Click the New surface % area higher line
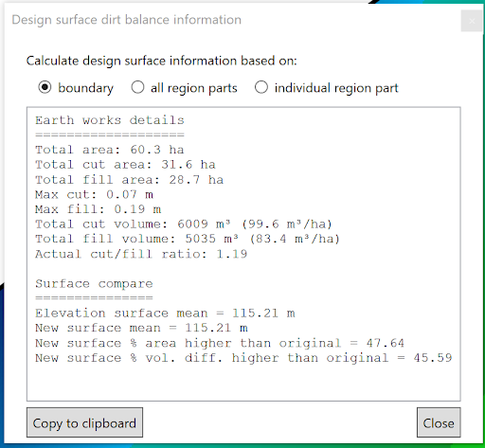 tap(220, 343)
